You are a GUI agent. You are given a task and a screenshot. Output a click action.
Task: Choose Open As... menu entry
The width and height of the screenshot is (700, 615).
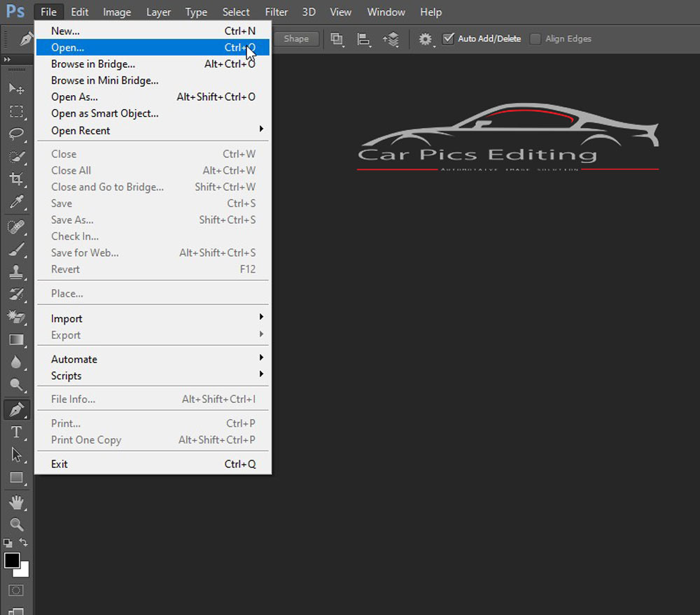(152, 97)
